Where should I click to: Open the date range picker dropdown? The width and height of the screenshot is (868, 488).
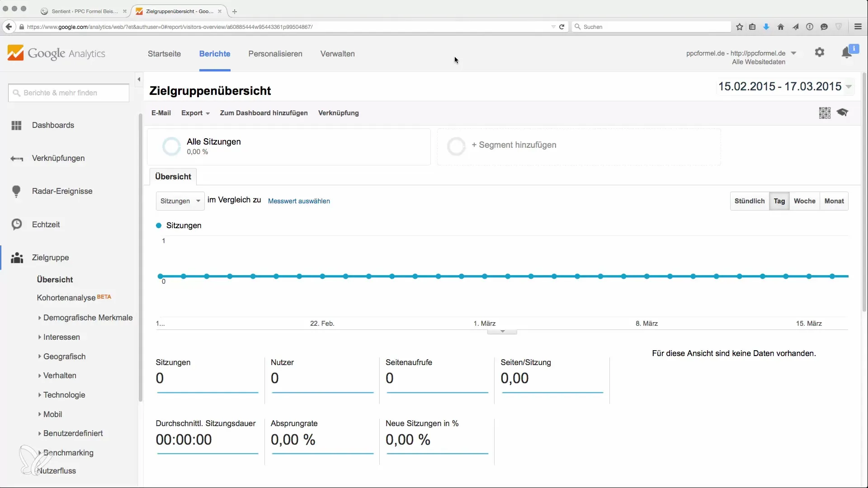pyautogui.click(x=786, y=86)
